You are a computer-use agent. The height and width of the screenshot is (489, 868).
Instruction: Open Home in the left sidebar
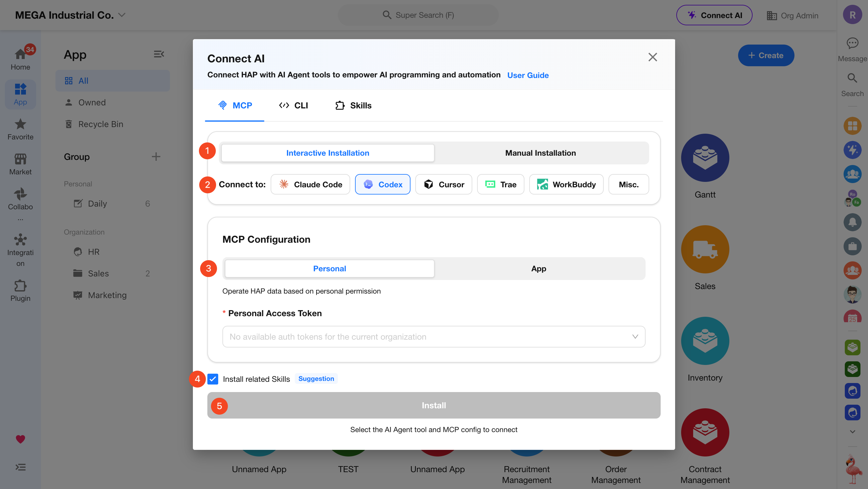(x=20, y=58)
